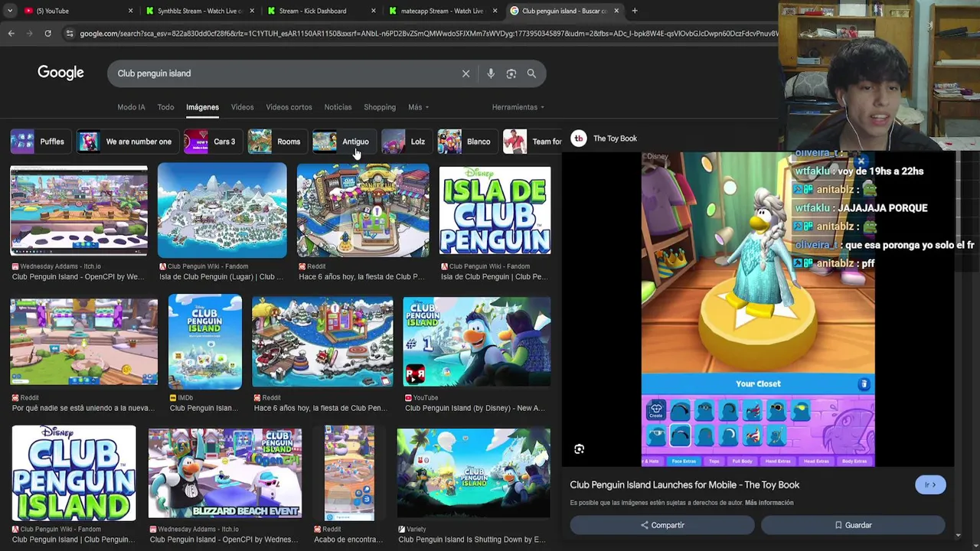Close the YouTube tab

pos(130,11)
